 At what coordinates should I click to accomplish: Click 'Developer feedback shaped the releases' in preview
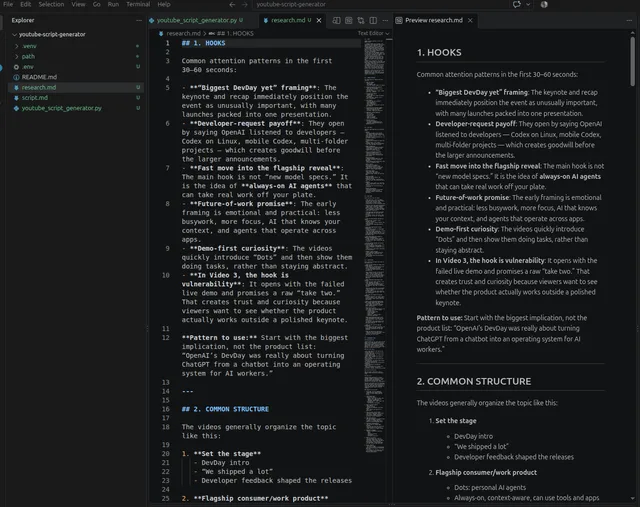click(x=514, y=457)
